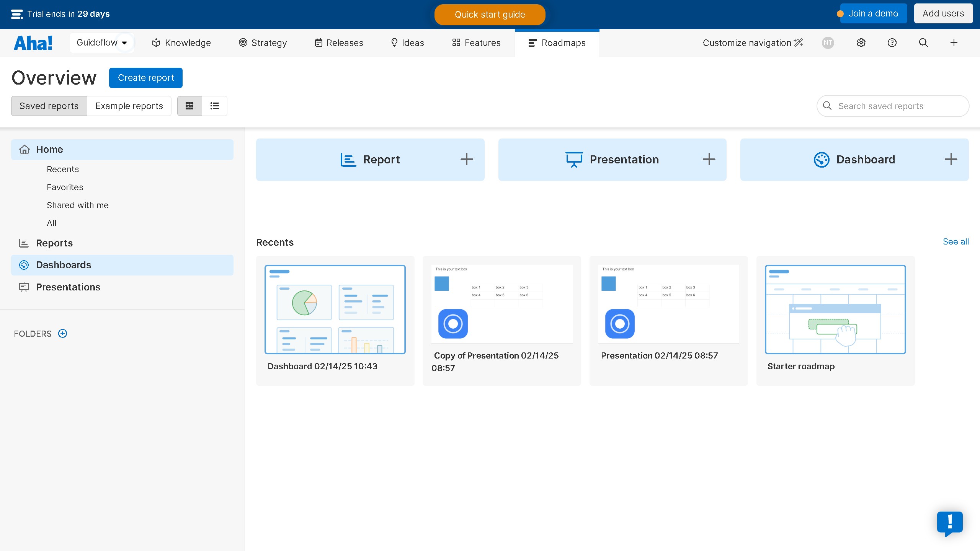
Task: Add a new folder via the plus icon
Action: [x=62, y=333]
